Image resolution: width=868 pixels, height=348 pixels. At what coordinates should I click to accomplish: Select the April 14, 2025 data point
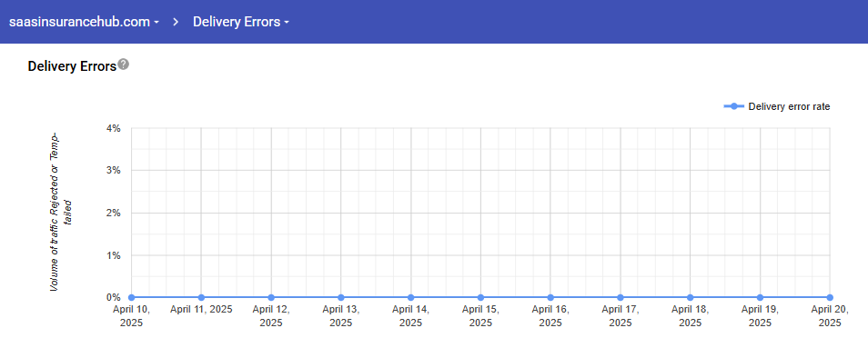(x=410, y=297)
